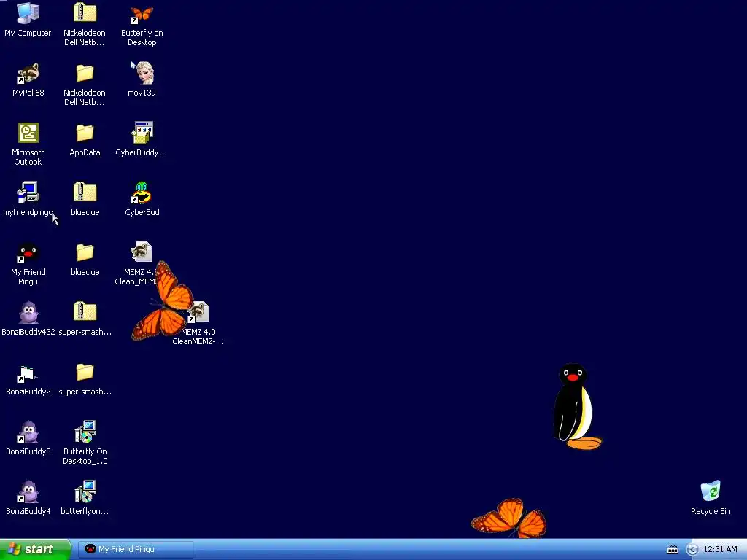
Task: Select the Butterfly on Desktop shortcut
Action: 142,15
